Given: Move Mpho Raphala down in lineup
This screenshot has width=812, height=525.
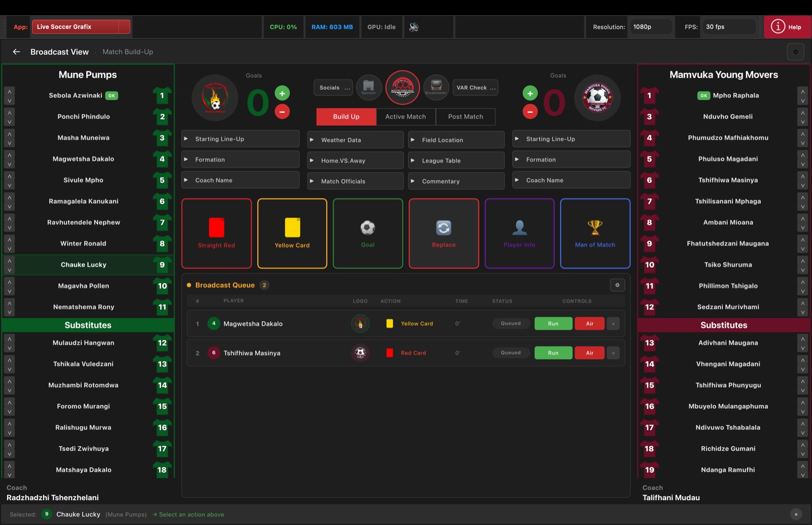Looking at the screenshot, I should (802, 101).
